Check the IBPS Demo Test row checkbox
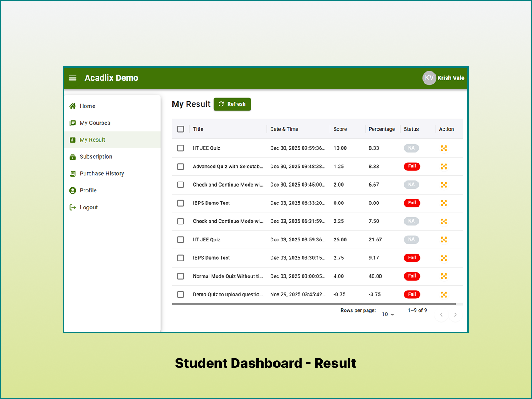This screenshot has width=532, height=399. [x=180, y=203]
